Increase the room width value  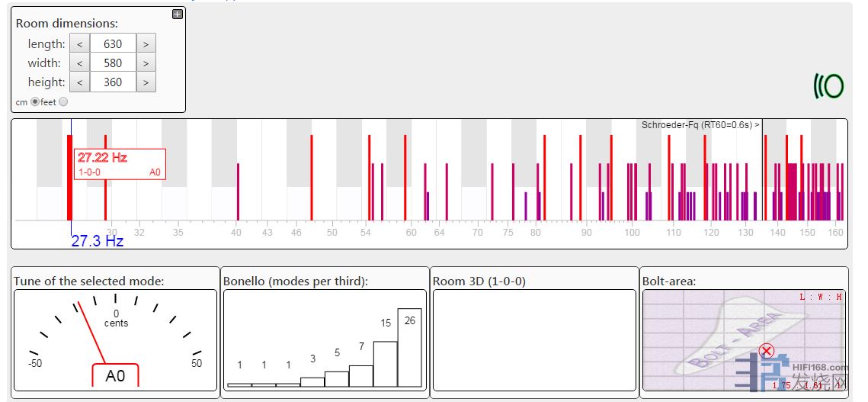146,63
